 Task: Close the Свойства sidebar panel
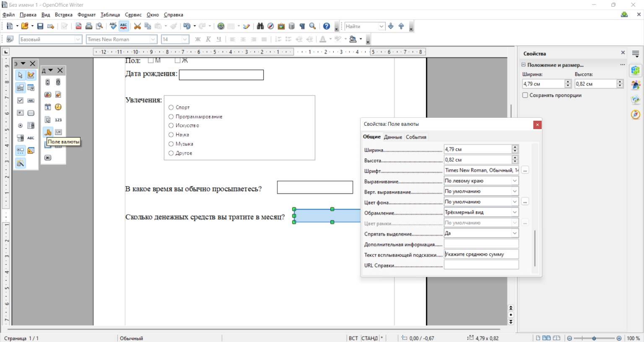pyautogui.click(x=623, y=53)
